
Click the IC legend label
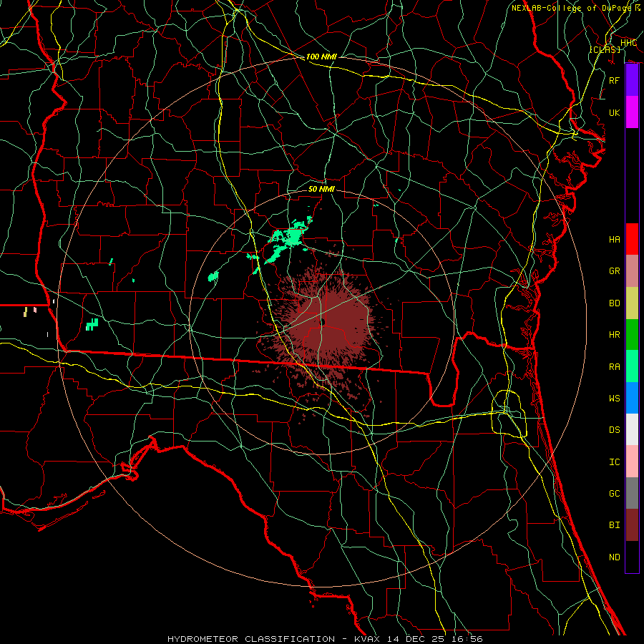coord(614,462)
